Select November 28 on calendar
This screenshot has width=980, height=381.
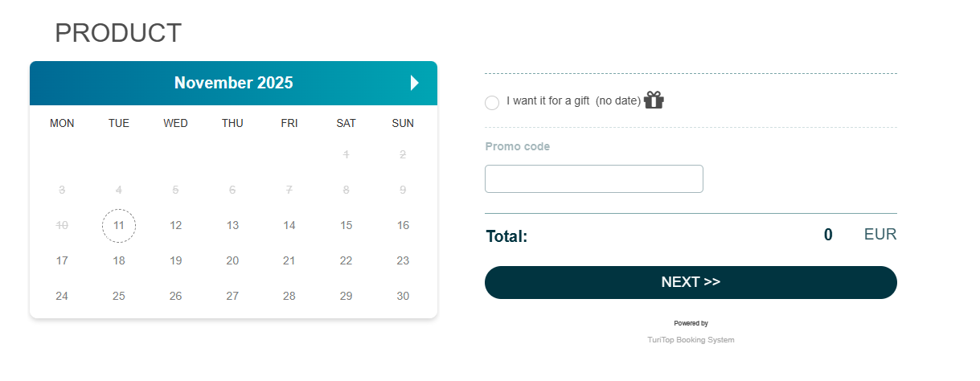289,296
